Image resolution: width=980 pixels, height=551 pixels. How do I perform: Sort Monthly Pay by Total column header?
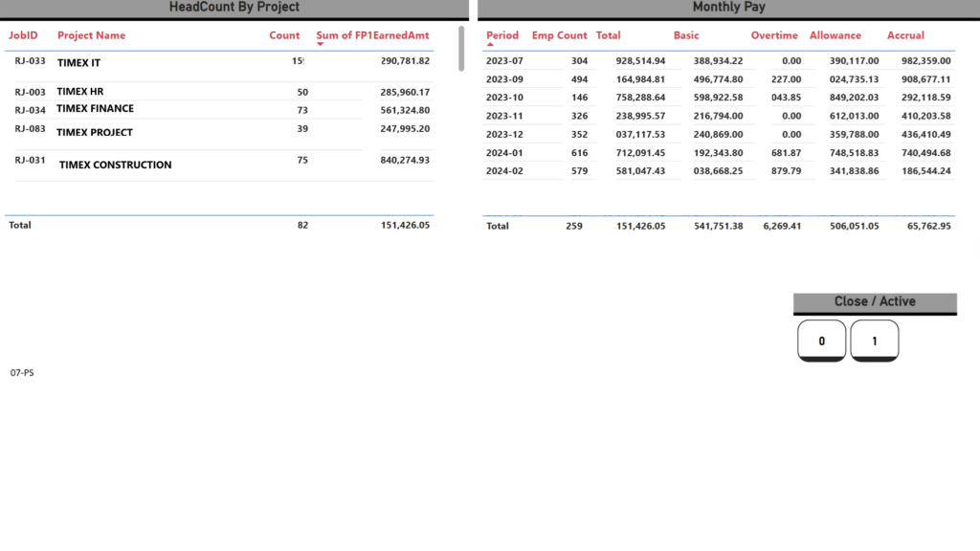(x=608, y=35)
